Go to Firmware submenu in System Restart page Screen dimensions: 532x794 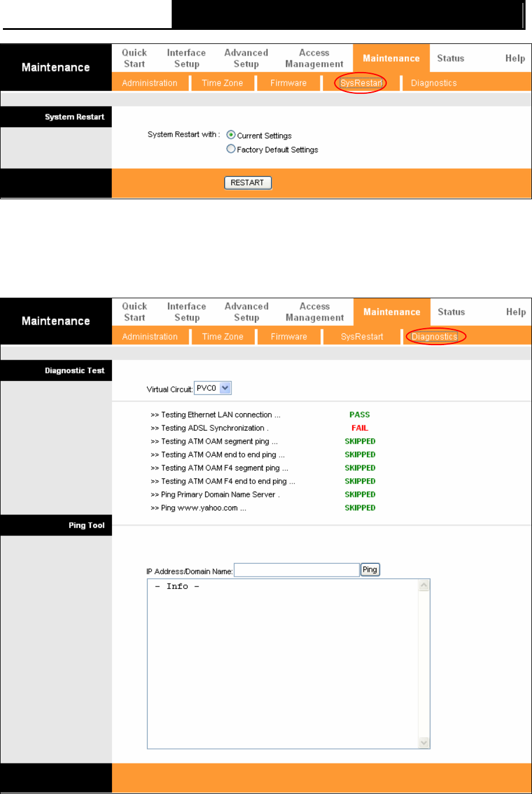[288, 83]
